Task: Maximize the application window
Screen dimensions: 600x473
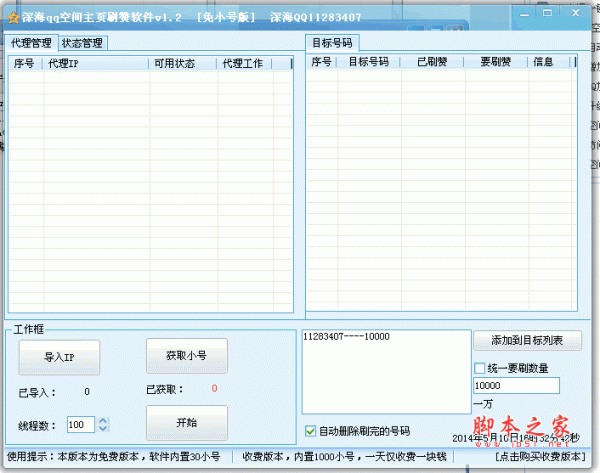Action: point(548,13)
